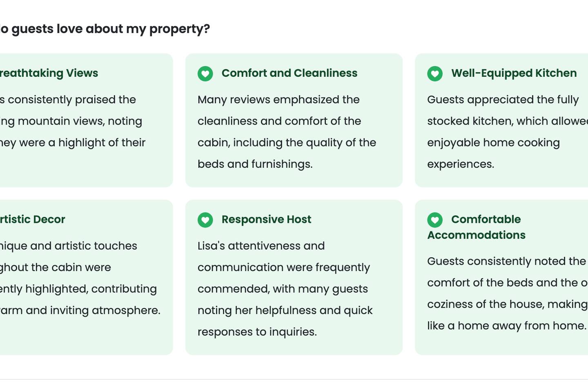588x392 pixels.
Task: Click the horizontal divider line below the cards
Action: [294, 379]
